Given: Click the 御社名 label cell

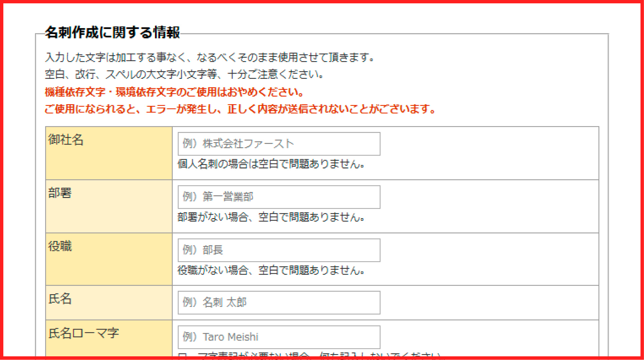Looking at the screenshot, I should [109, 153].
